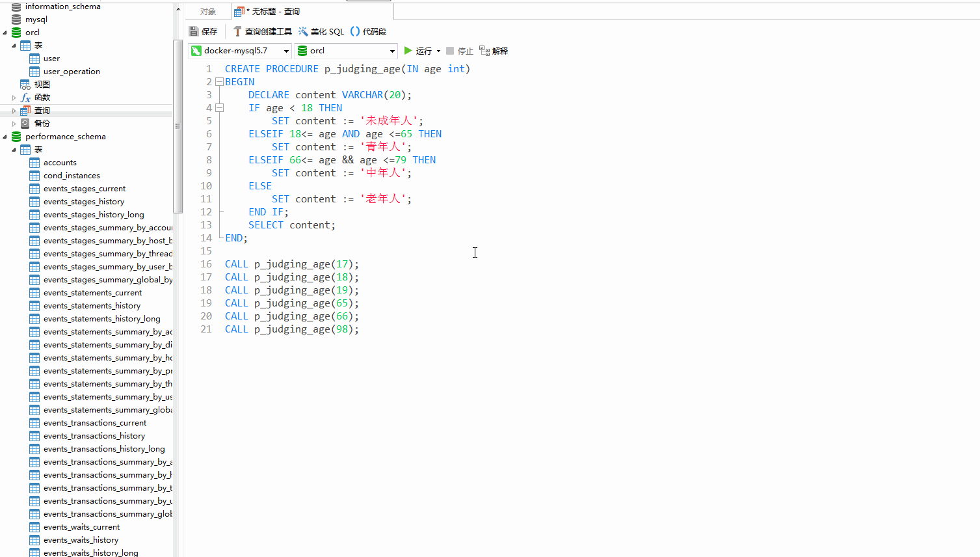Insert a code snippet via 代码段
The height and width of the screenshot is (557, 980).
[x=355, y=31]
